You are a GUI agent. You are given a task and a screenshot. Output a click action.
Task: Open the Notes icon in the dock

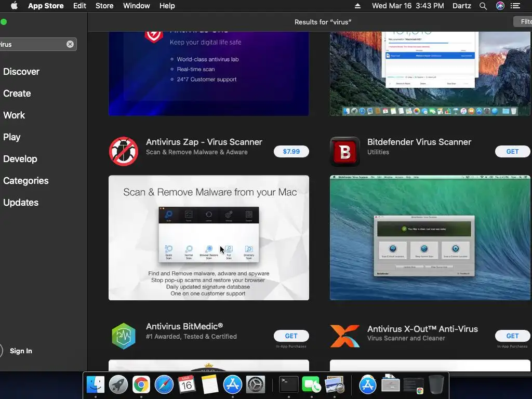coord(210,384)
